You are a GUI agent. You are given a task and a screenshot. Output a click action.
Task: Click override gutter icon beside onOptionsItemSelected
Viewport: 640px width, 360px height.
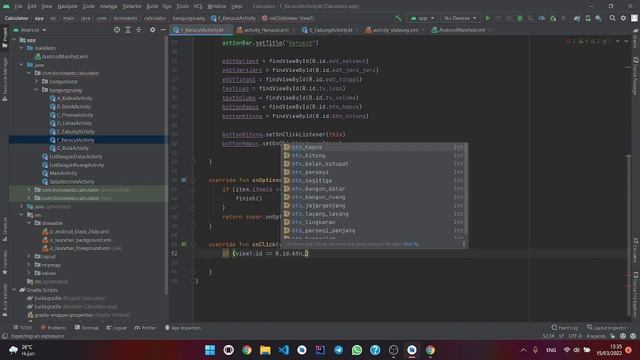pyautogui.click(x=184, y=180)
